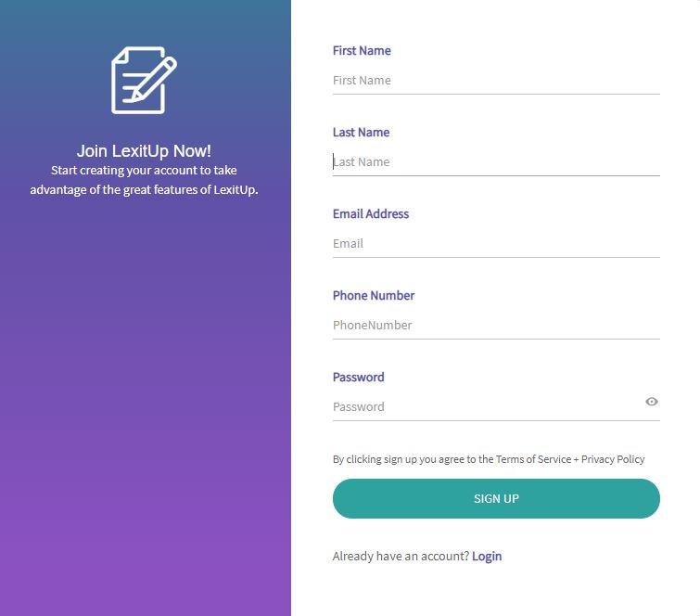The height and width of the screenshot is (616, 700).
Task: Open the Login link
Action: tap(487, 557)
